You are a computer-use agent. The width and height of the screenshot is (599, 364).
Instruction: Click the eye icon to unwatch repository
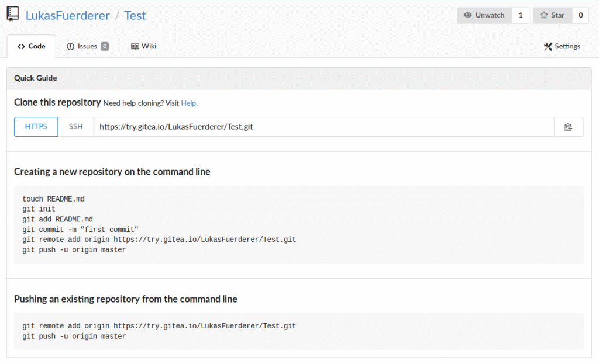point(467,15)
